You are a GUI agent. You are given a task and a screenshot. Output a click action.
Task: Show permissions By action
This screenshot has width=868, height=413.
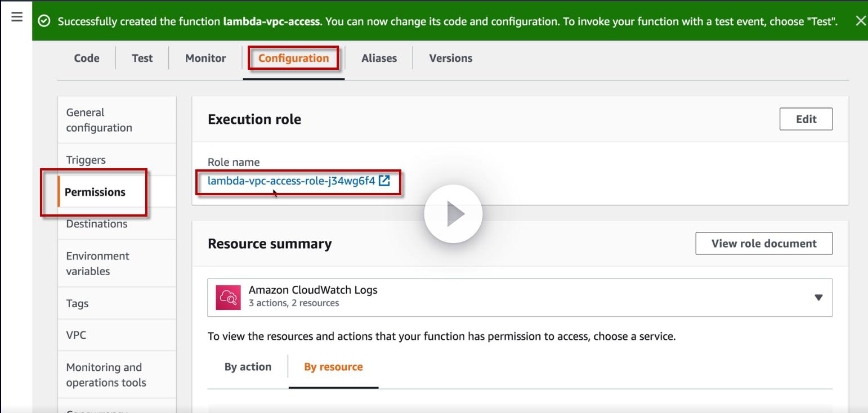248,367
